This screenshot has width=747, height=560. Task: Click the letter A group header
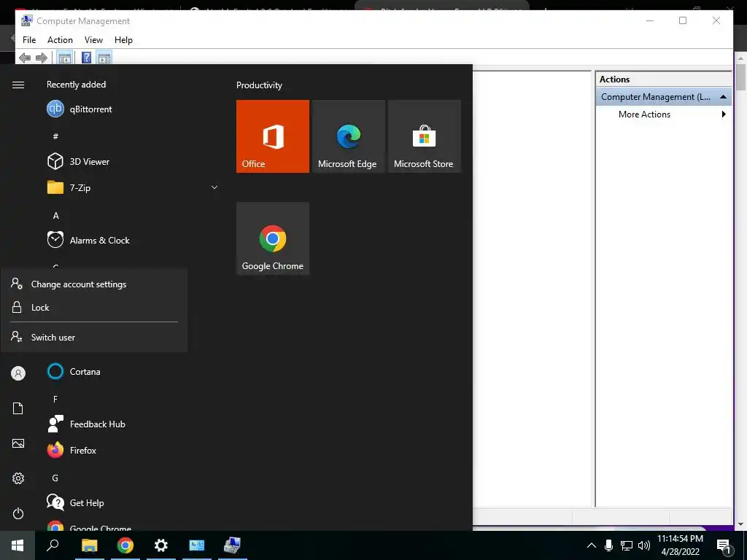point(55,216)
